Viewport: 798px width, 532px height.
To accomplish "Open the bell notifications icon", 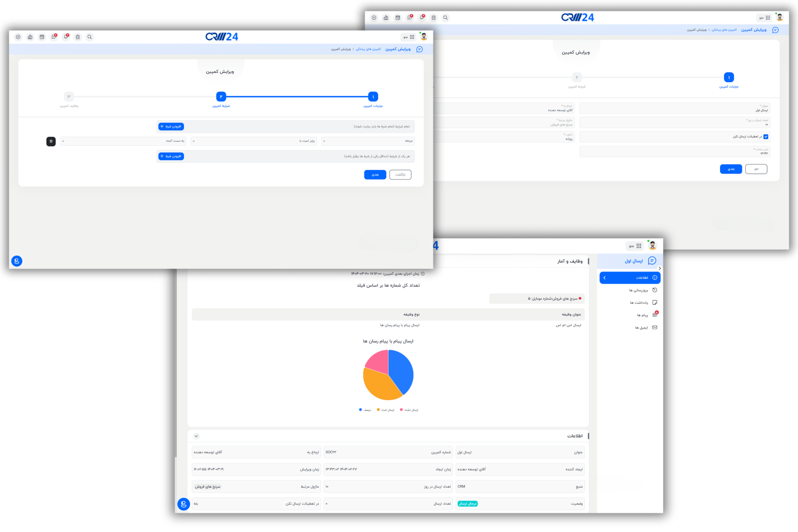I will tap(66, 37).
